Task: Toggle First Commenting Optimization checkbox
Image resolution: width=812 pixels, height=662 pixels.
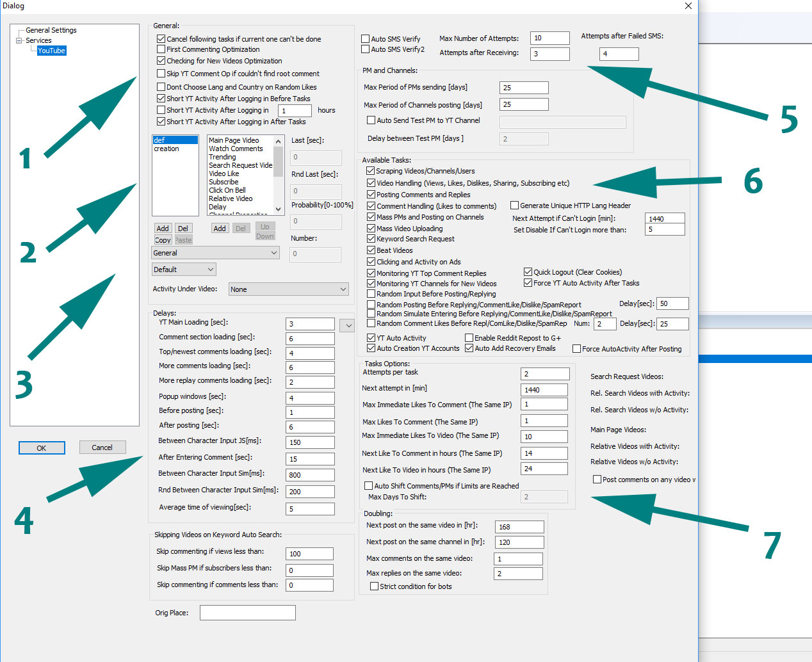Action: click(x=161, y=49)
